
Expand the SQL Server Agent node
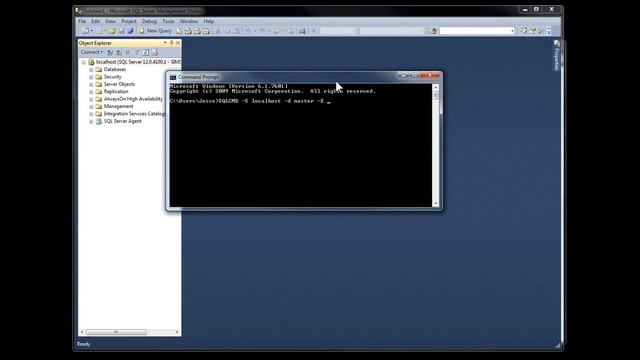click(x=91, y=122)
